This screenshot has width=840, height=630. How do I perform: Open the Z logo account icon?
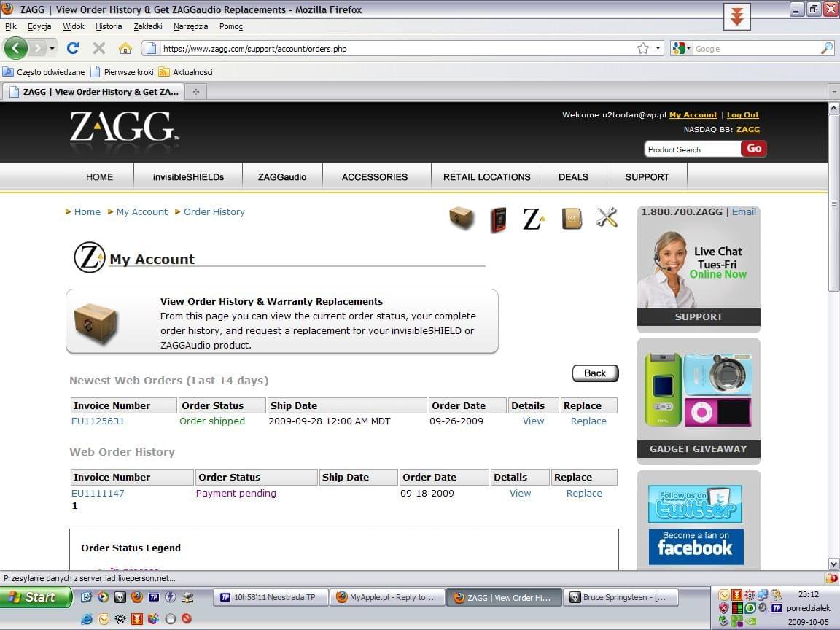click(x=533, y=219)
